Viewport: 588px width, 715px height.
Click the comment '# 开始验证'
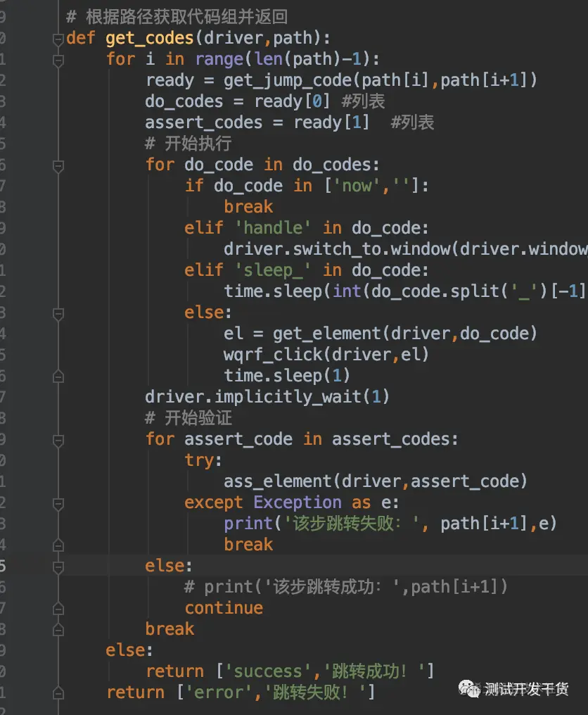click(x=188, y=418)
